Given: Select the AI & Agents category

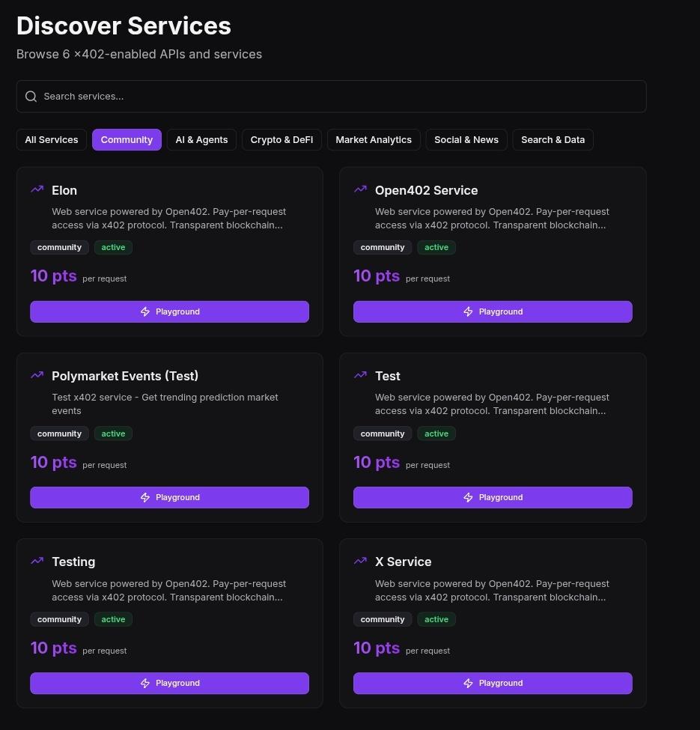Looking at the screenshot, I should [x=201, y=139].
